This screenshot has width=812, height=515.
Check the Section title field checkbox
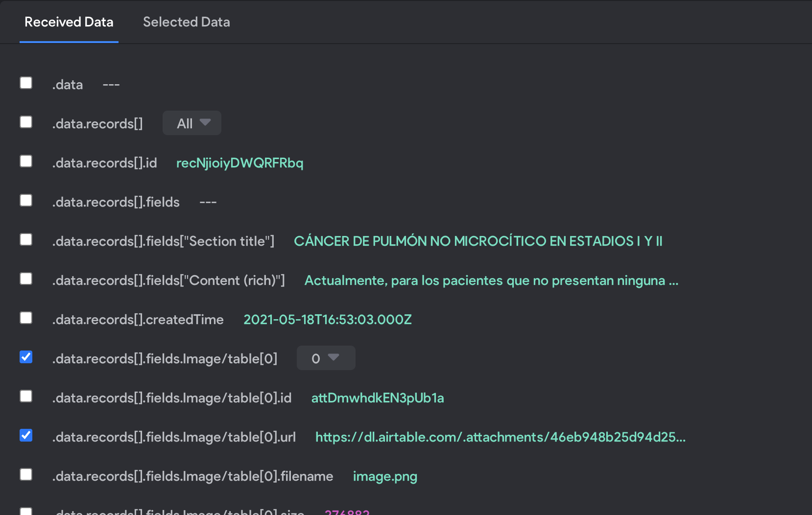tap(26, 239)
